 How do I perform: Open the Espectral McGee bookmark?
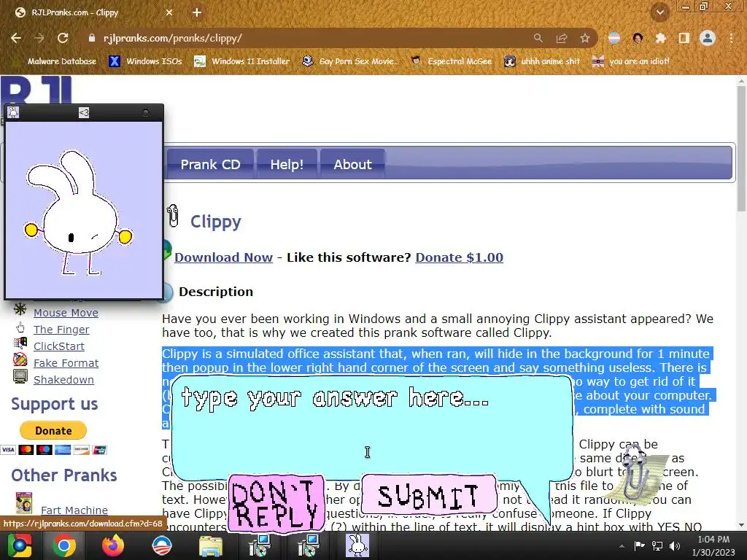pyautogui.click(x=451, y=61)
